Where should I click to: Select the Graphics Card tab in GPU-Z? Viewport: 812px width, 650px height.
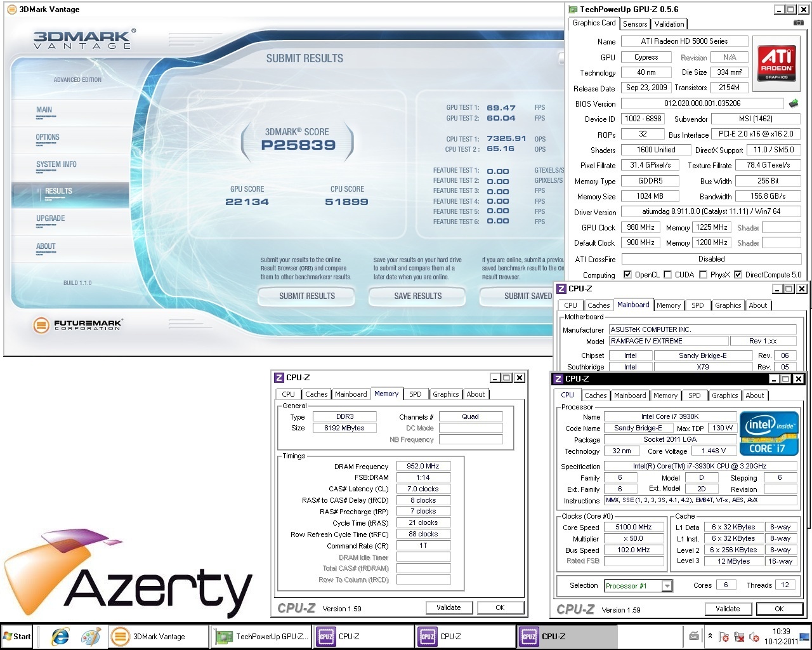594,23
